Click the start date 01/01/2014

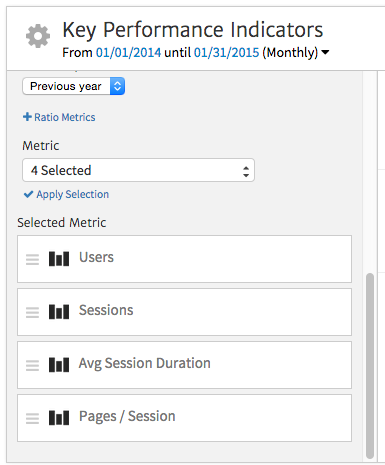click(x=128, y=53)
